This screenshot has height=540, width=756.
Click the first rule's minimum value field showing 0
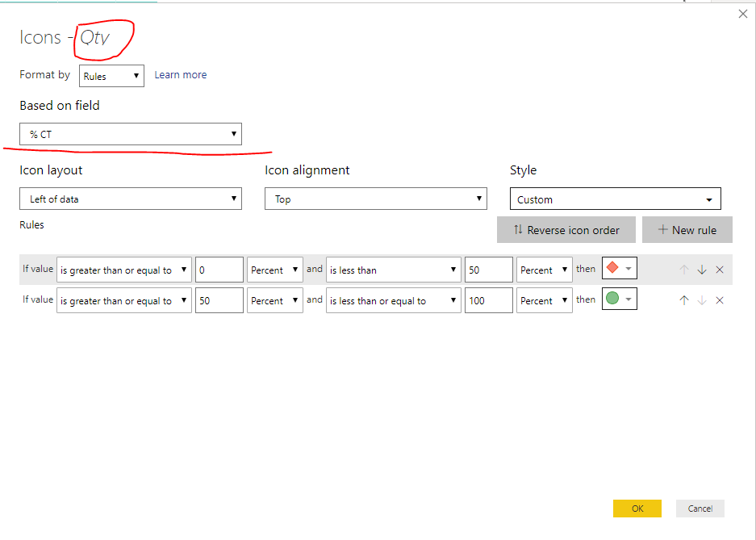pos(219,270)
